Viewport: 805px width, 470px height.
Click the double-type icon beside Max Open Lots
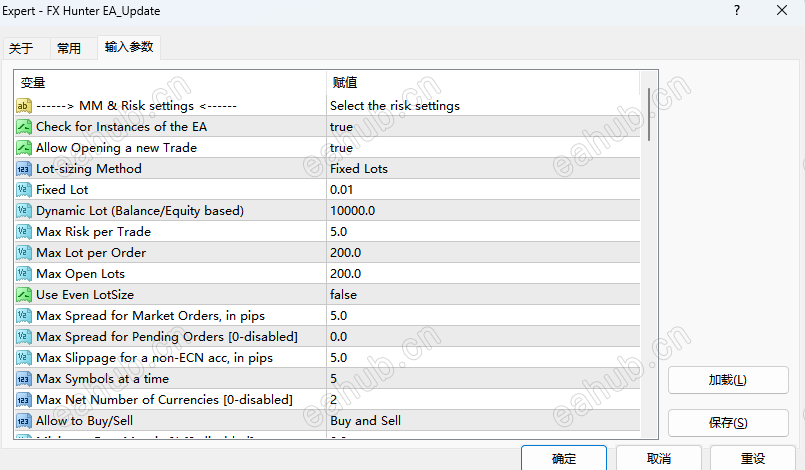tap(24, 274)
